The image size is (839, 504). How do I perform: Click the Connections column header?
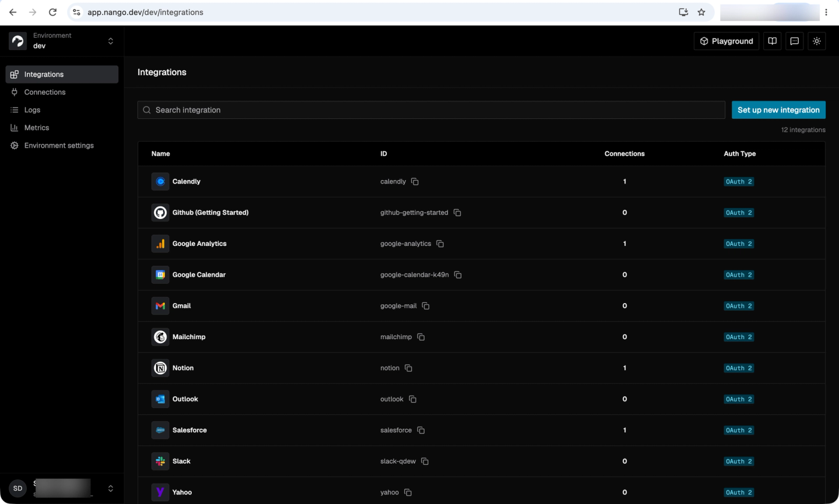point(625,154)
